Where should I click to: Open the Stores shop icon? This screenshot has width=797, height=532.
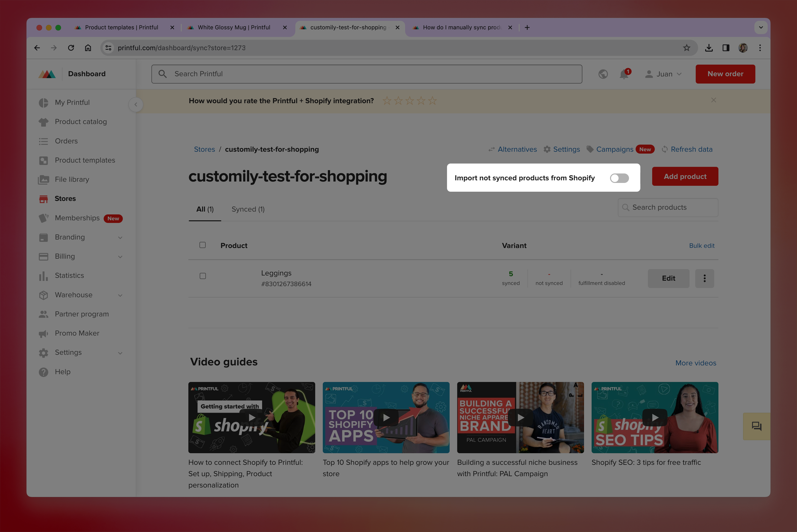tap(44, 199)
